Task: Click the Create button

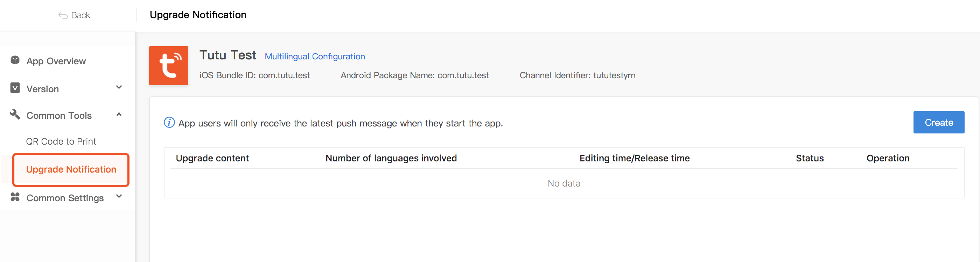Action: (939, 122)
